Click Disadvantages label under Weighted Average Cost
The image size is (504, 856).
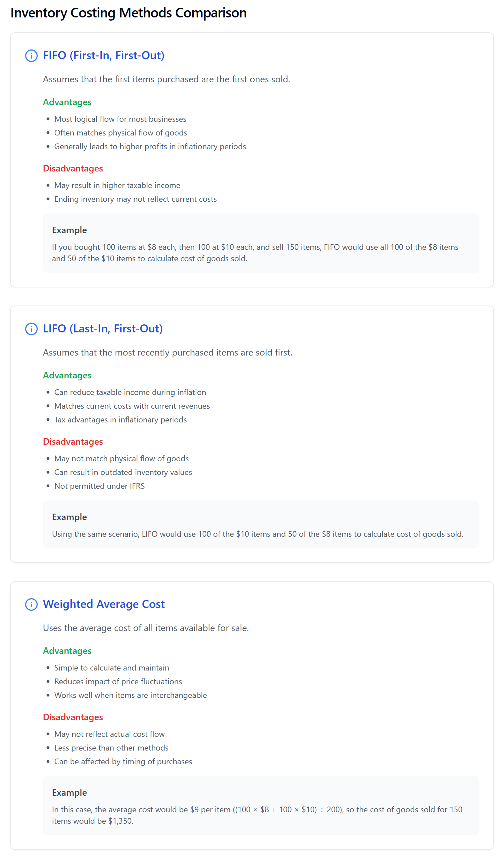point(73,717)
